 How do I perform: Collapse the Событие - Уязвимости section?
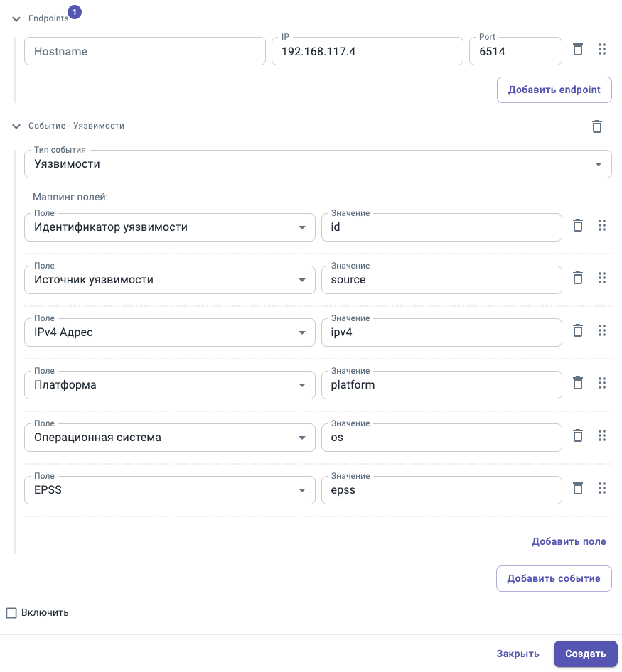pyautogui.click(x=16, y=126)
